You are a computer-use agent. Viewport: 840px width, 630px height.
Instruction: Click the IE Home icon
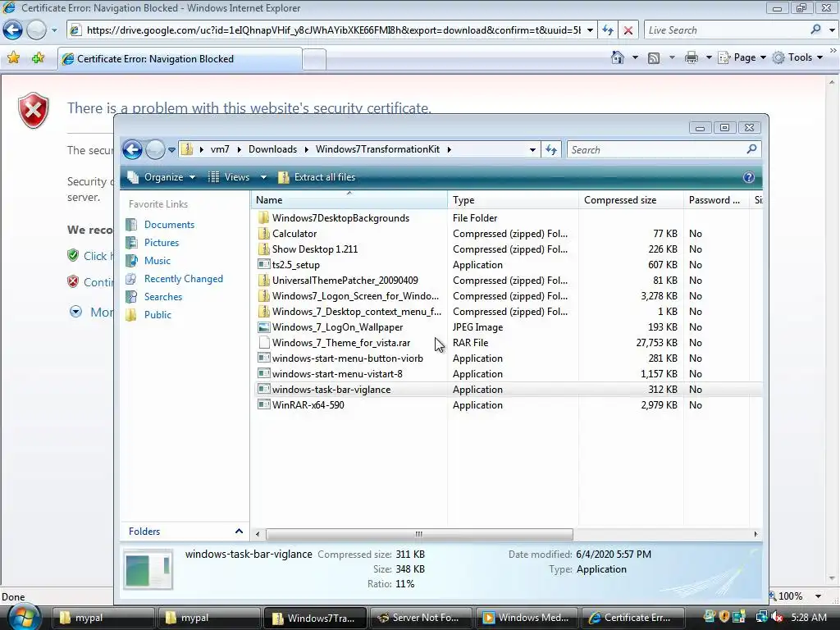(617, 57)
